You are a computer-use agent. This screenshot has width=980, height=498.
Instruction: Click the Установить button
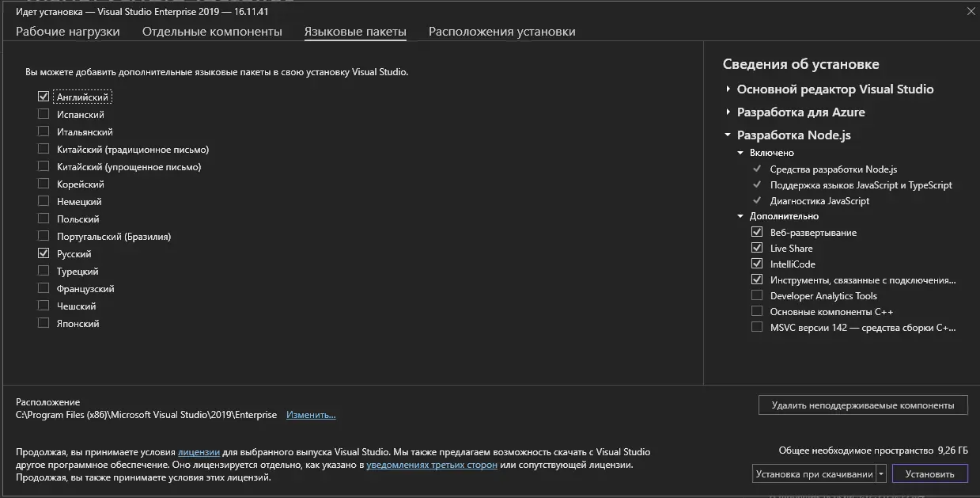pos(929,474)
